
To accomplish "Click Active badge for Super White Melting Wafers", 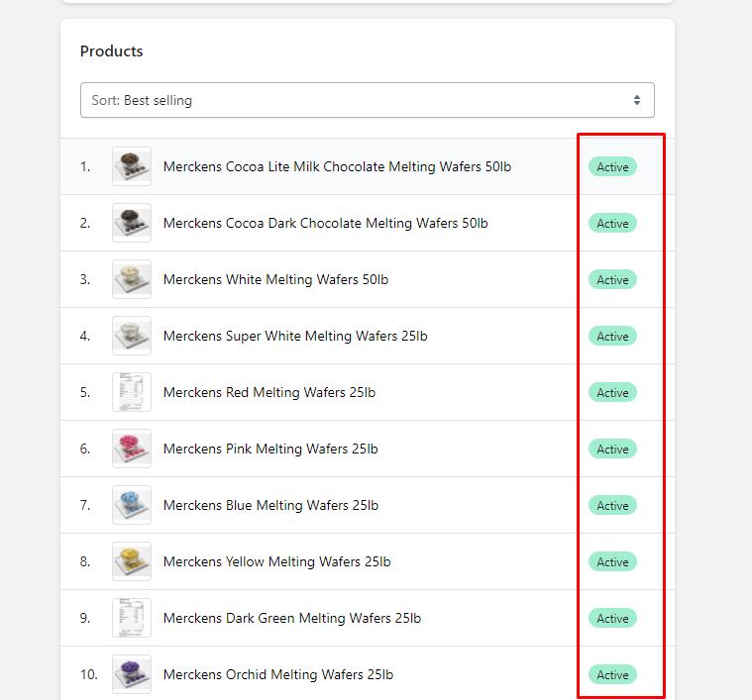I will point(612,337).
